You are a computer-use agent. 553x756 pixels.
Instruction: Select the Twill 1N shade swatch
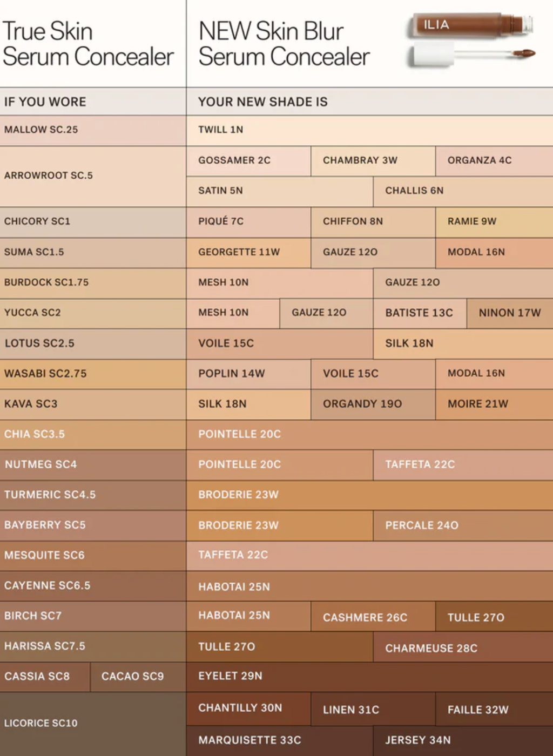pyautogui.click(x=370, y=130)
